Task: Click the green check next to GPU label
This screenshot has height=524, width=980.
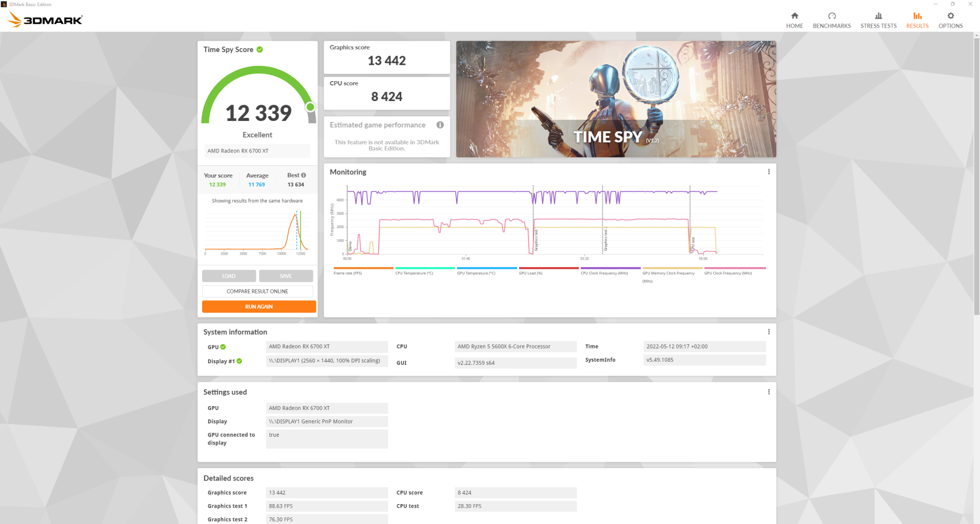Action: [223, 347]
